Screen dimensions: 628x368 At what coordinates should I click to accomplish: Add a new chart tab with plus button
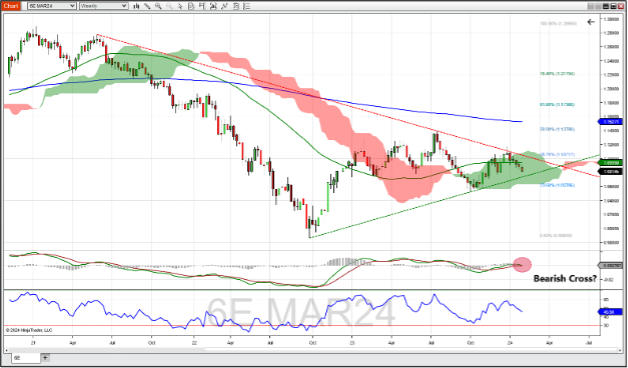[45, 357]
